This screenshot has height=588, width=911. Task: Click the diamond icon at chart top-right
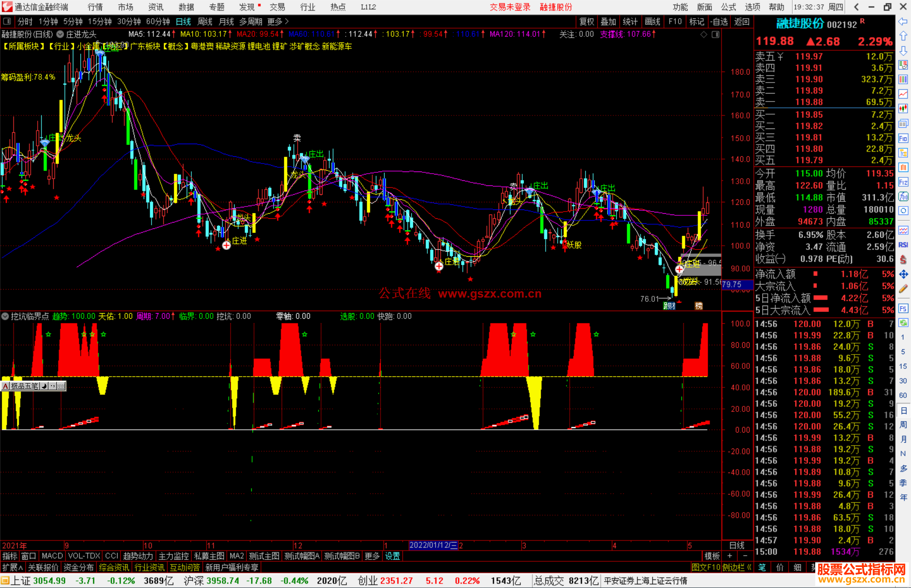click(703, 35)
